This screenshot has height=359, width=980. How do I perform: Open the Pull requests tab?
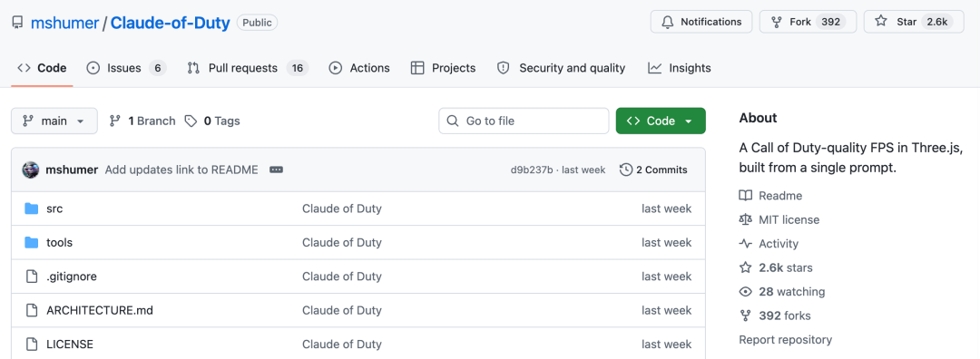pos(248,68)
